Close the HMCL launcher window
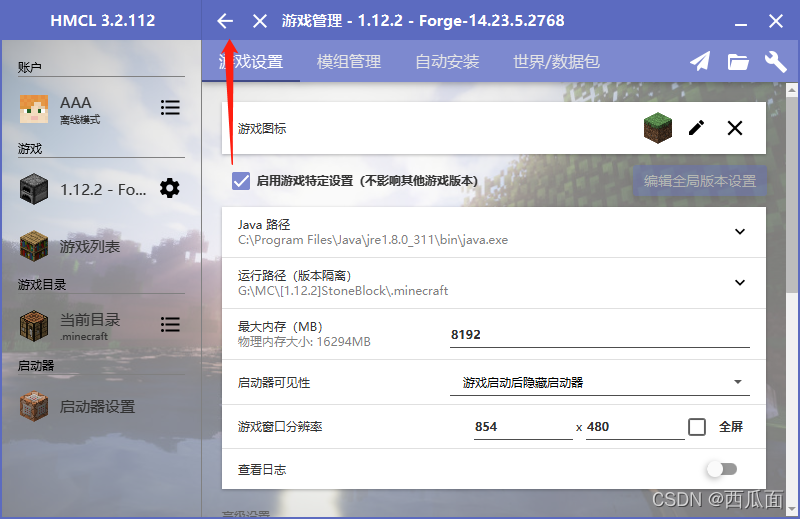 click(776, 21)
